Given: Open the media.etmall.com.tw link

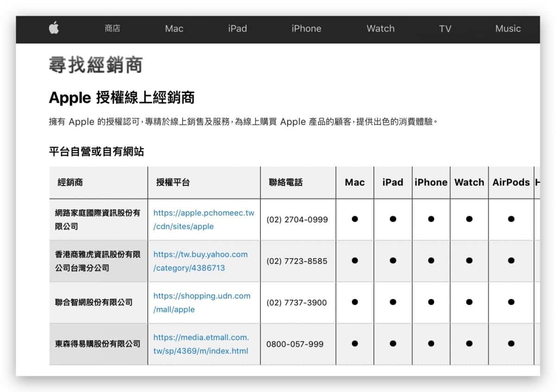Looking at the screenshot, I should pos(201,344).
